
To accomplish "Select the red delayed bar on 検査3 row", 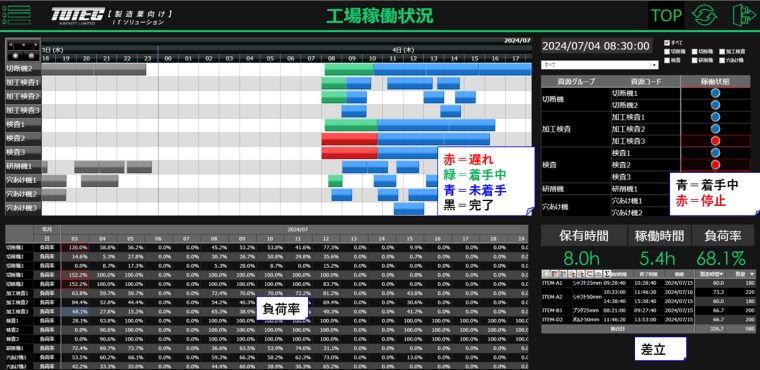I will (349, 153).
